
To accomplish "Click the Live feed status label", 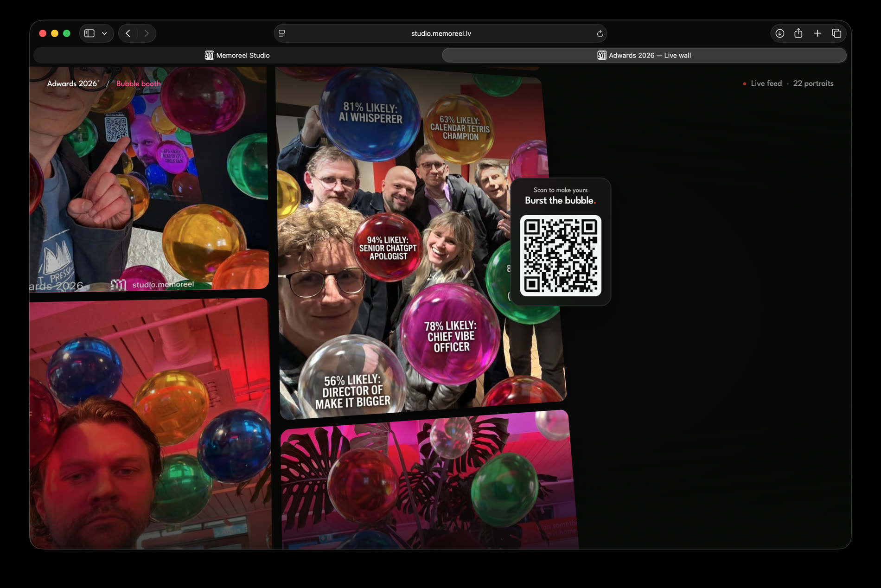I will click(x=766, y=83).
